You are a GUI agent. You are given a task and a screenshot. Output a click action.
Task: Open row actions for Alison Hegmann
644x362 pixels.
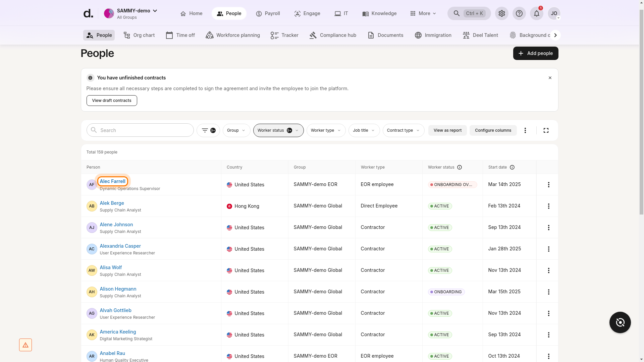(x=549, y=292)
